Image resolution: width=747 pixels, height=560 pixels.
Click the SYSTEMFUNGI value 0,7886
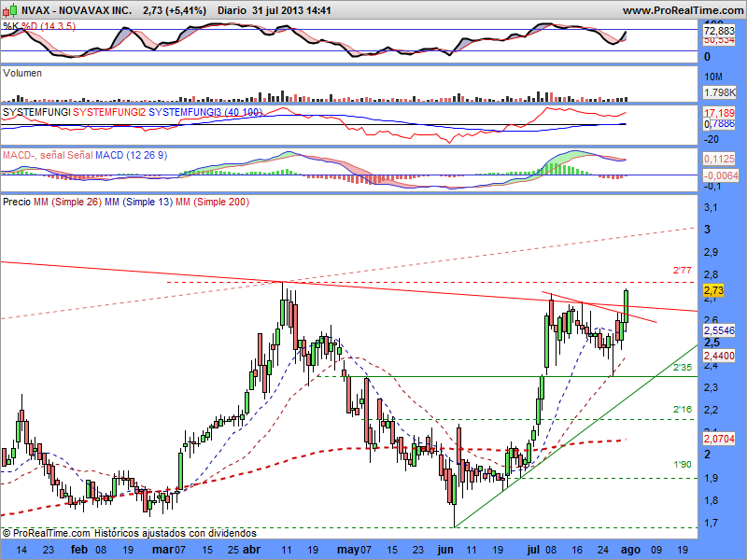(x=719, y=124)
